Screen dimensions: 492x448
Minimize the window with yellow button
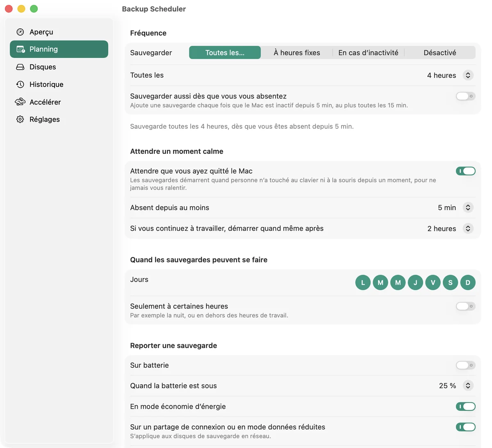pyautogui.click(x=21, y=9)
